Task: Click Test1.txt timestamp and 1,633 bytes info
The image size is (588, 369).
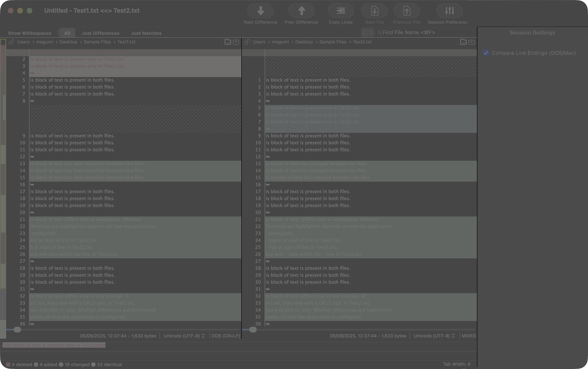Action: [x=118, y=336]
